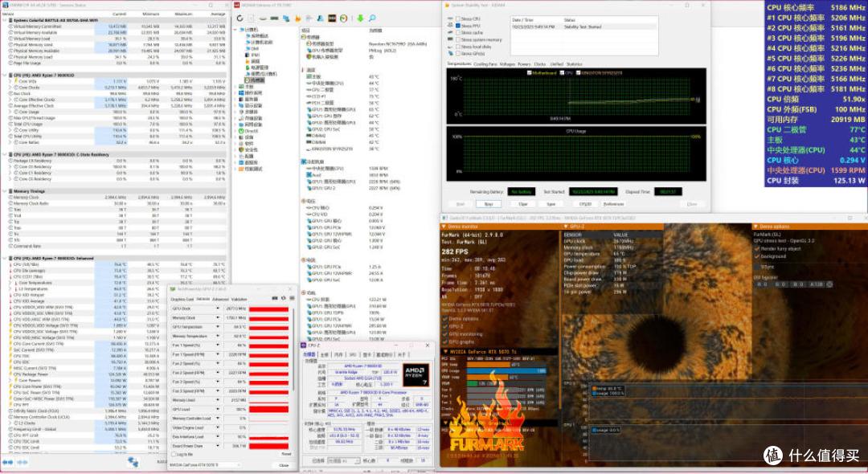Viewport: 868px width, 474px height.
Task: Enable Stress local disks checkbox
Action: (x=458, y=47)
